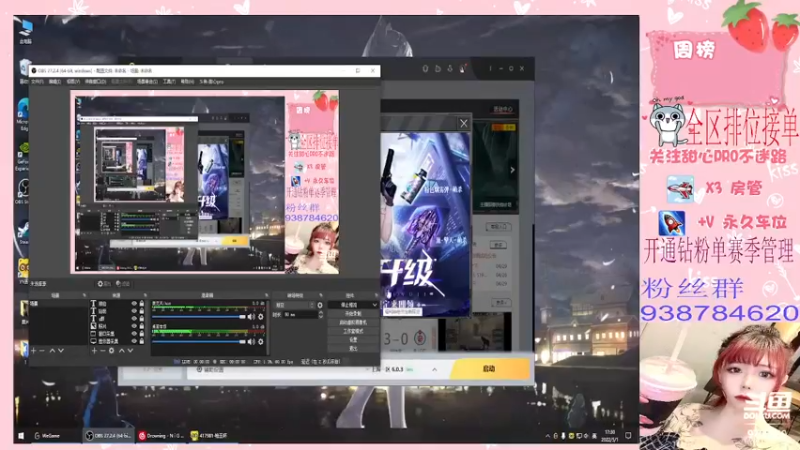Viewport: 800px width, 450px height.
Task: Move selected source up in Sources list
Action: (121, 351)
